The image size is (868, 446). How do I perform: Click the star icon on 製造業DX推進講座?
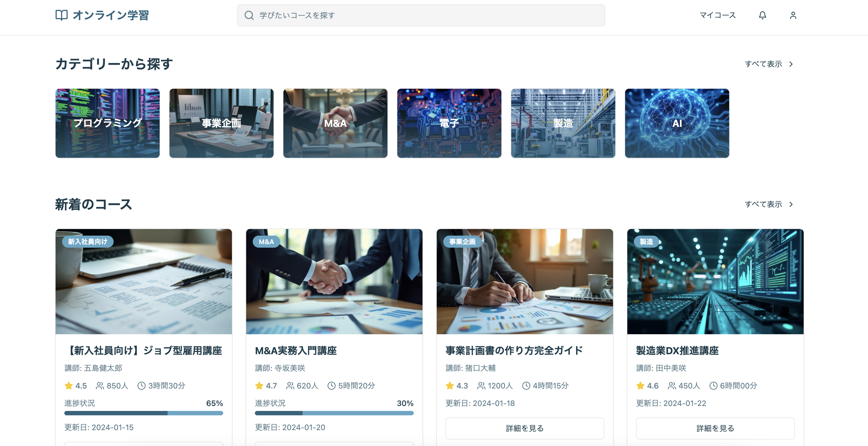(640, 385)
